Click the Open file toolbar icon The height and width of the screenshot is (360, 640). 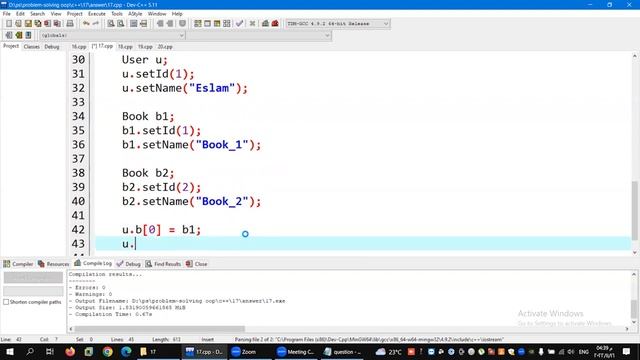18,24
